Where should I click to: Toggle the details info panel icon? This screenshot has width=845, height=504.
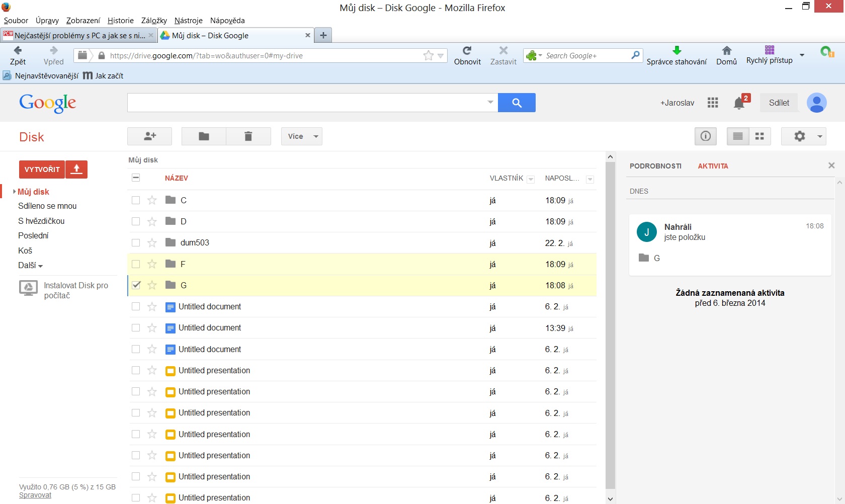(705, 136)
